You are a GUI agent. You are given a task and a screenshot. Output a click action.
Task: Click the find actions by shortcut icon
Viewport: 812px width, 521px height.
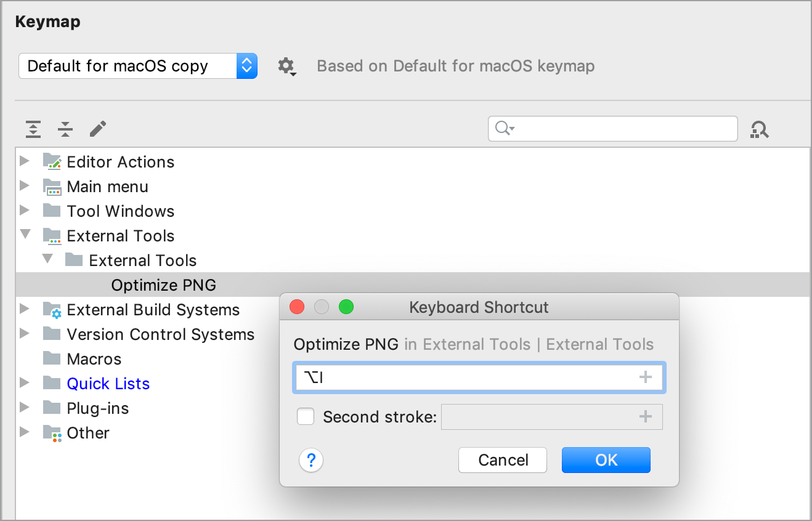coord(760,129)
